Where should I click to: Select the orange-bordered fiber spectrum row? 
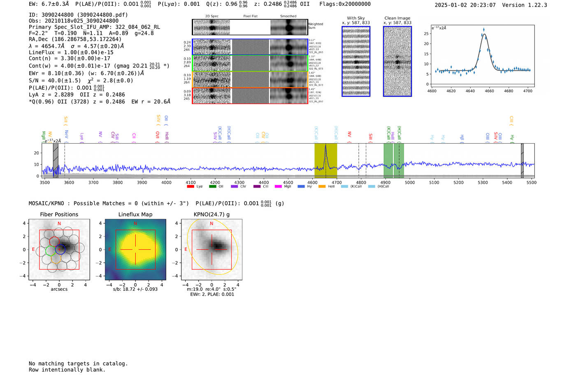[x=250, y=79]
